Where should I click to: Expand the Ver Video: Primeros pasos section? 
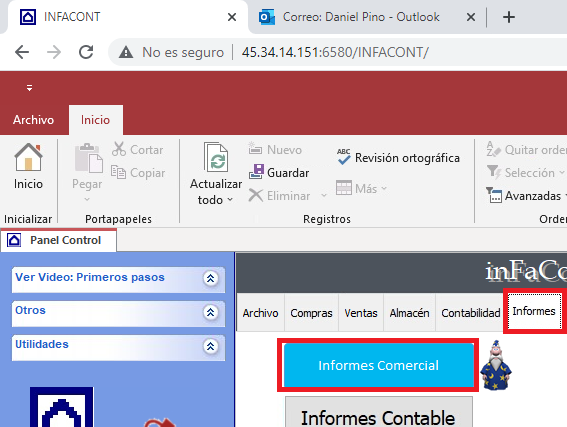(x=210, y=278)
